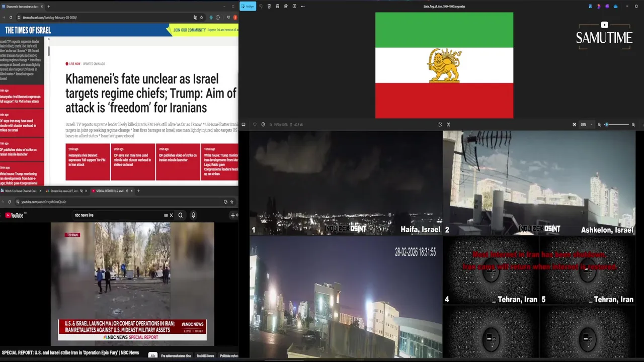
Task: Click the heart favorite icon in Photos
Action: (x=255, y=125)
